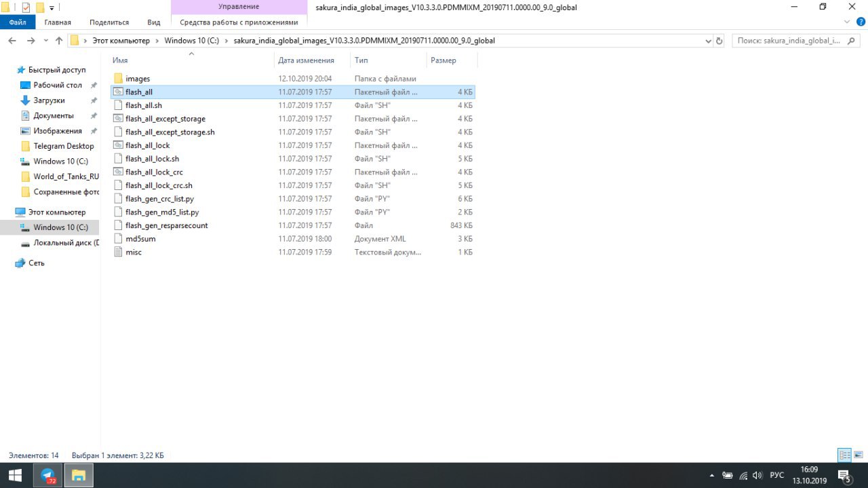Select the flash_all_except_storage batch file icon
Viewport: 868px width, 488px height.
118,119
